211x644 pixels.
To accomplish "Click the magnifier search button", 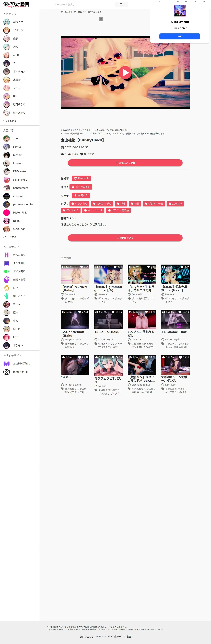I will coord(121,5).
